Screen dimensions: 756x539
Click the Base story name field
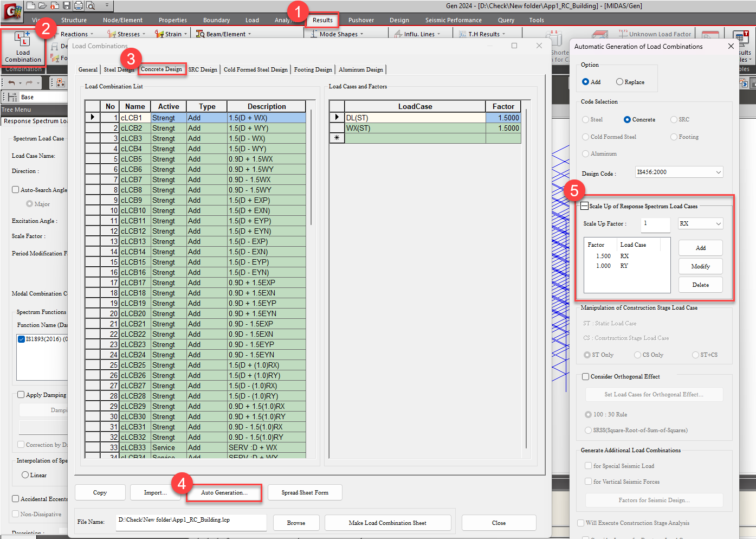click(43, 97)
